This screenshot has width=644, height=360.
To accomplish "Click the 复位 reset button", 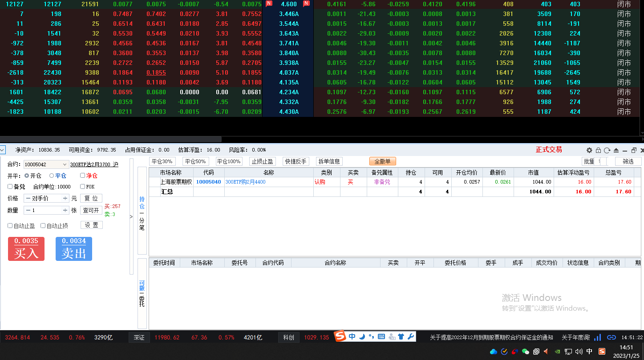I will (x=91, y=198).
